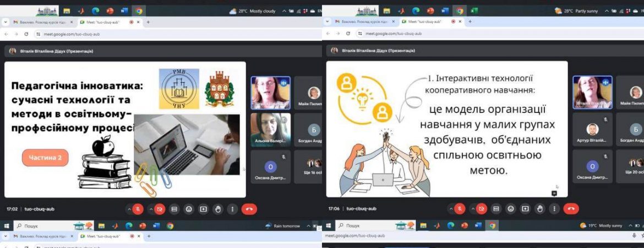View site info icon in upper-right address bar

[361, 34]
